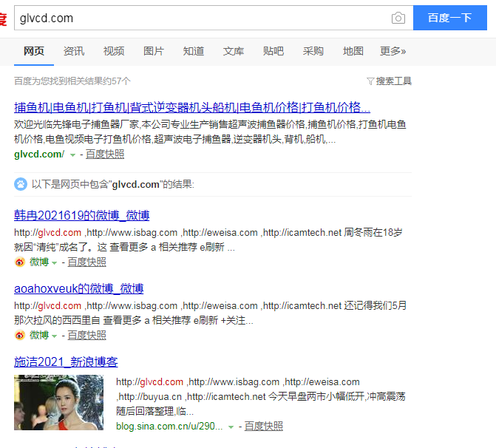Click the description starting 欢迎光临先锋电子捕鱼器厂家
Image resolution: width=496 pixels, height=448 pixels.
[x=210, y=132]
